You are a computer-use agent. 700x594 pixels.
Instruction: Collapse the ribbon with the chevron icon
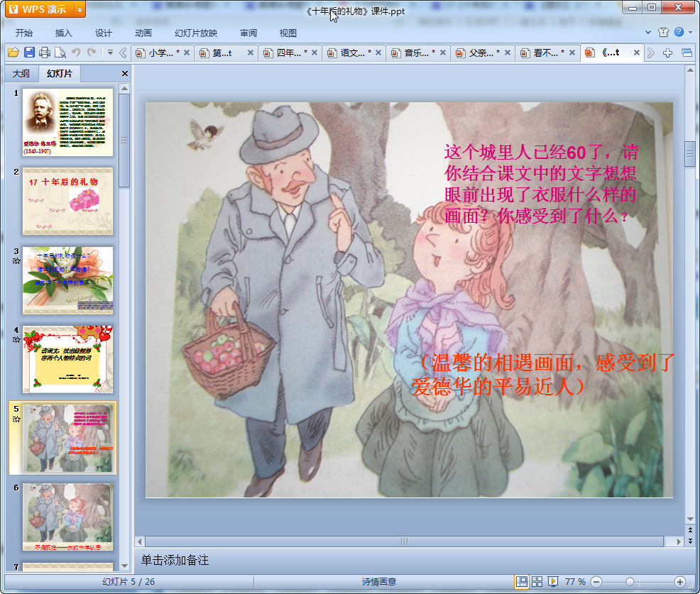647,32
